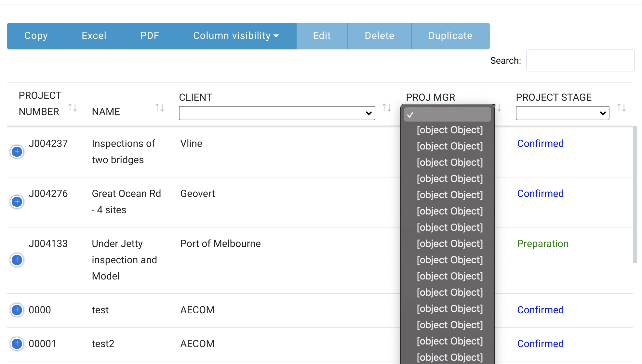Click expand button for row 00001
Screen dimensions: 642x364
coord(17,343)
